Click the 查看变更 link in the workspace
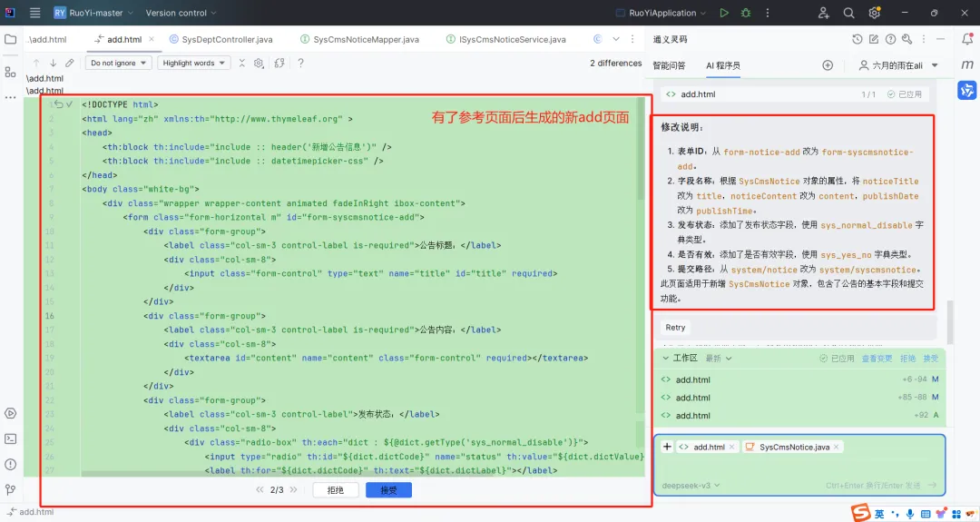980x522 pixels. [x=877, y=359]
